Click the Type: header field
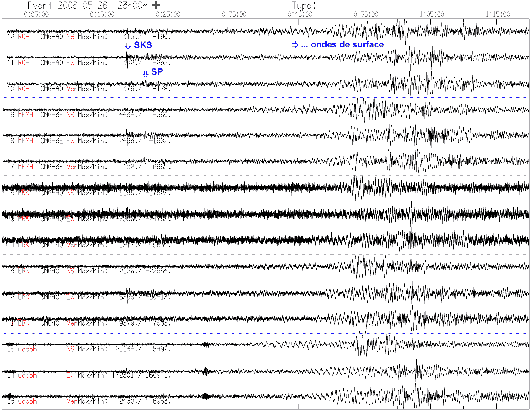This screenshot has height=411, width=532. [304, 6]
